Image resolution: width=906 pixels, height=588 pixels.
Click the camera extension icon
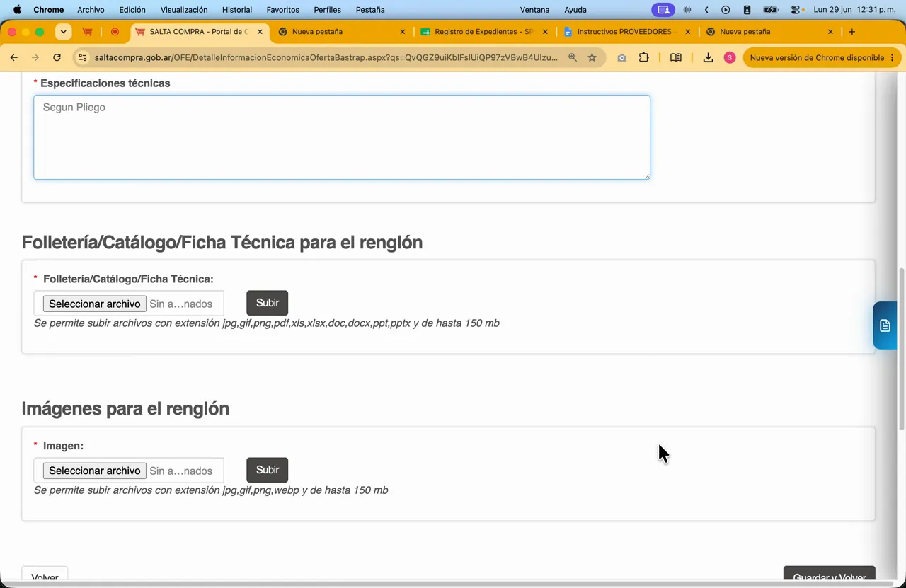(x=622, y=57)
